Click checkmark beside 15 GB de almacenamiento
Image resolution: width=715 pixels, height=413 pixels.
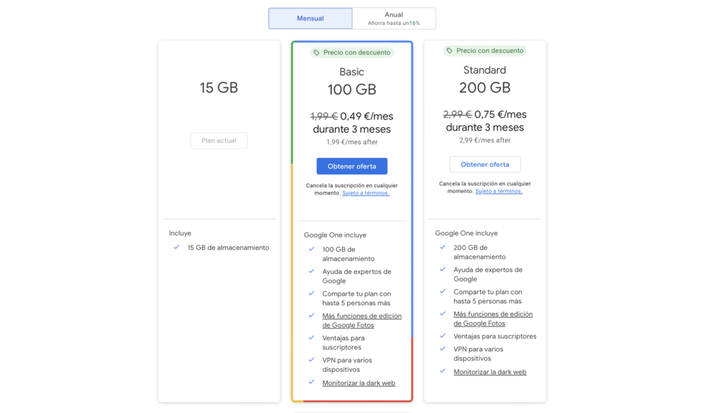pyautogui.click(x=176, y=247)
